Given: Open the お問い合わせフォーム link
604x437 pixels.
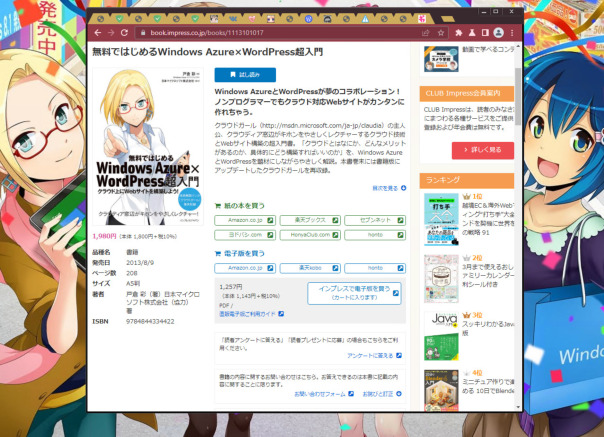Looking at the screenshot, I should pyautogui.click(x=324, y=394).
